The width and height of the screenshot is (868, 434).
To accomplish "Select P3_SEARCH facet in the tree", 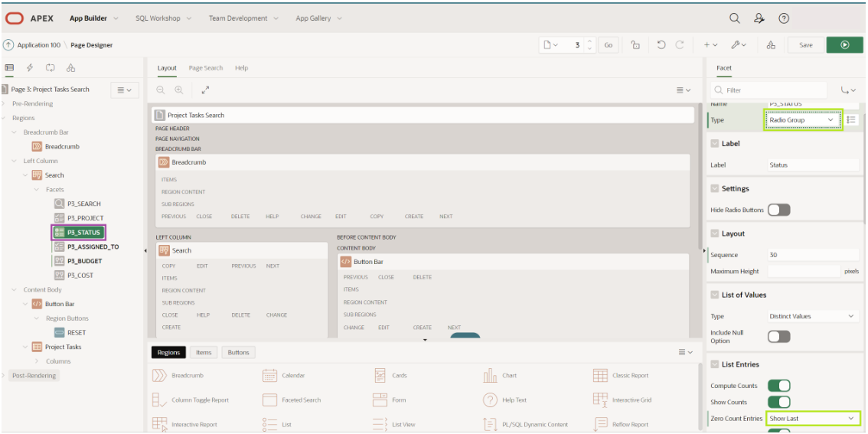I will click(83, 204).
